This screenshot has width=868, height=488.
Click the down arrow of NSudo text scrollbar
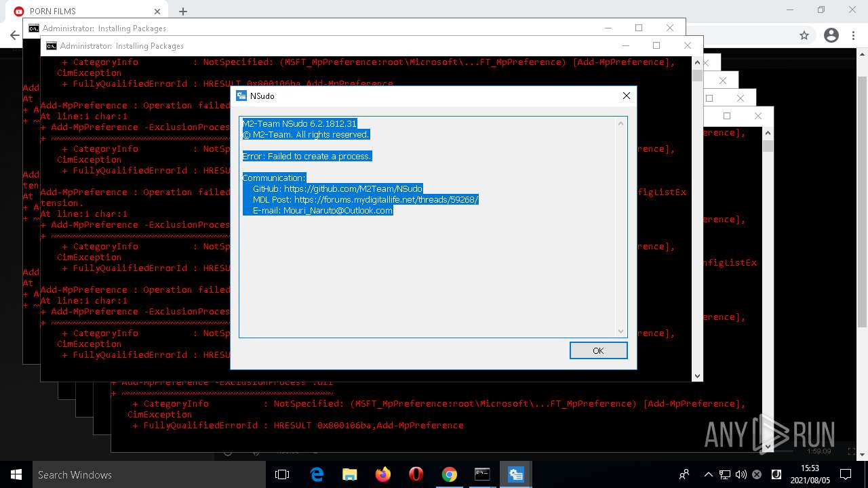[x=620, y=331]
